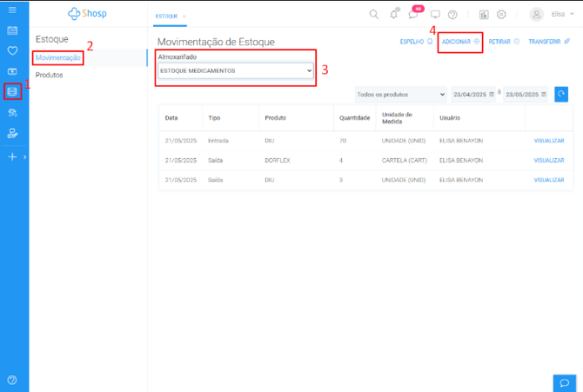Screen dimensions: 583x392
Task: Open help icon at sidebar bottom
Action: coord(12,380)
